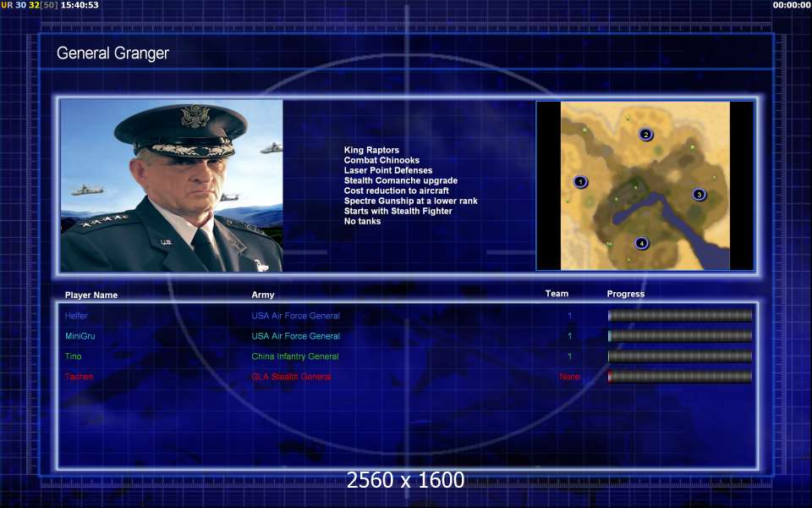
Task: Click Helfer's USA Air Force General army
Action: [296, 316]
